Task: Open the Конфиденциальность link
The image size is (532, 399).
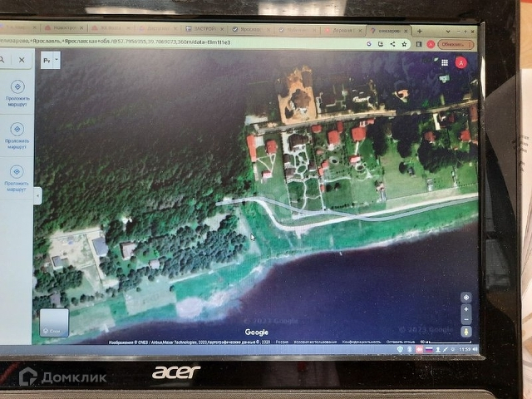Action: pos(361,342)
